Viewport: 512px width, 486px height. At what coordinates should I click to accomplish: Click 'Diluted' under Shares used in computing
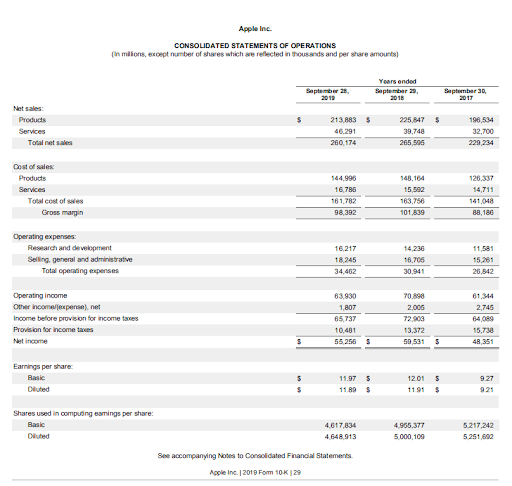click(x=39, y=436)
